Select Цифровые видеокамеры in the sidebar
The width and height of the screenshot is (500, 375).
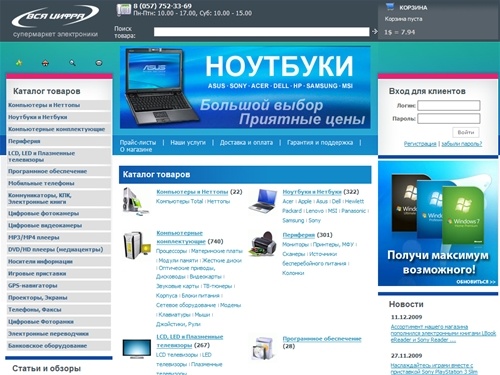pos(59,225)
